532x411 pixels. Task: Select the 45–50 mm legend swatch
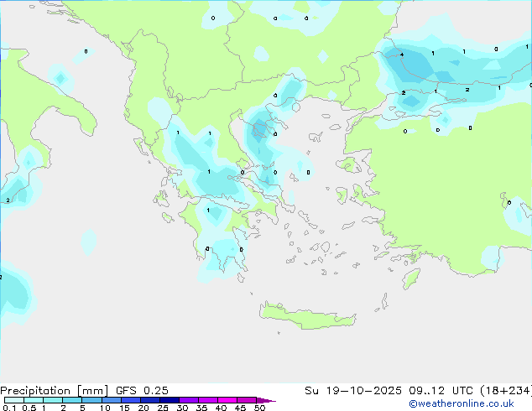(247, 400)
